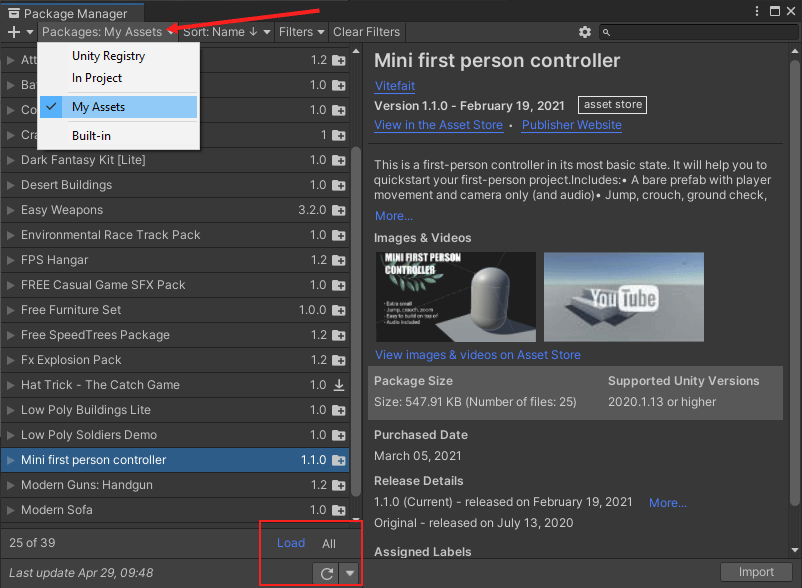802x588 pixels.
Task: Click the package search field
Action: tap(700, 32)
